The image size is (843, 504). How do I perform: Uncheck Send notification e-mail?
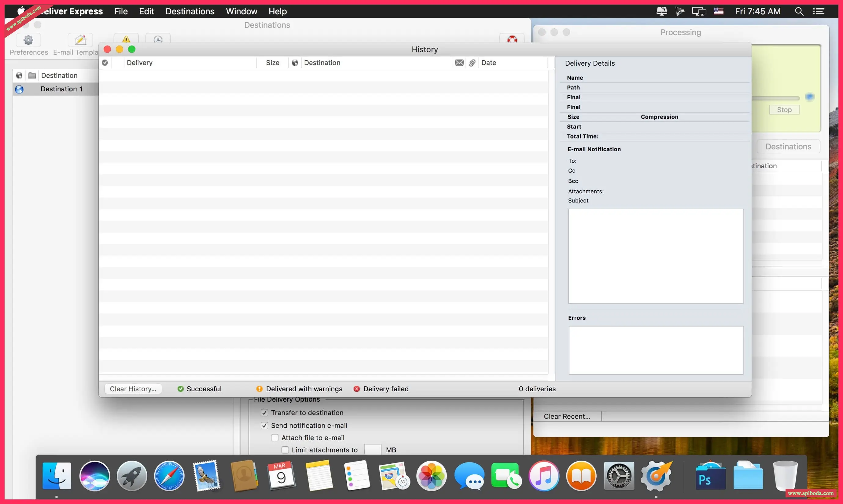264,425
